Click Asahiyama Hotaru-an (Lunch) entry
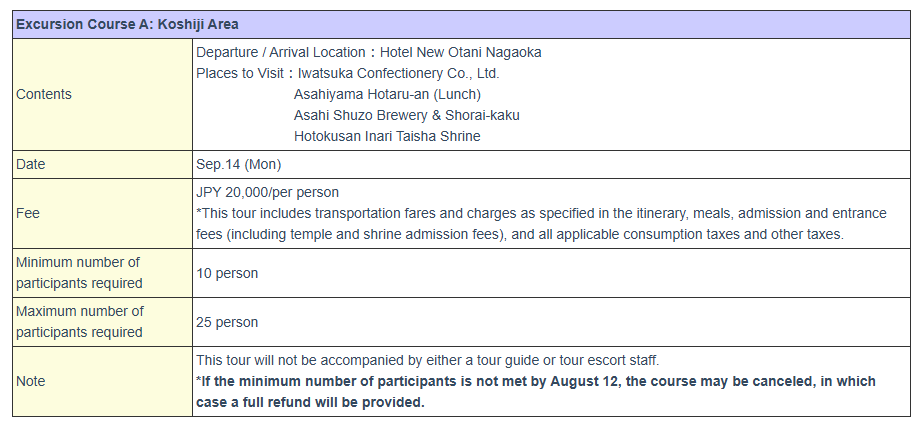Image resolution: width=921 pixels, height=430 pixels. pos(387,95)
